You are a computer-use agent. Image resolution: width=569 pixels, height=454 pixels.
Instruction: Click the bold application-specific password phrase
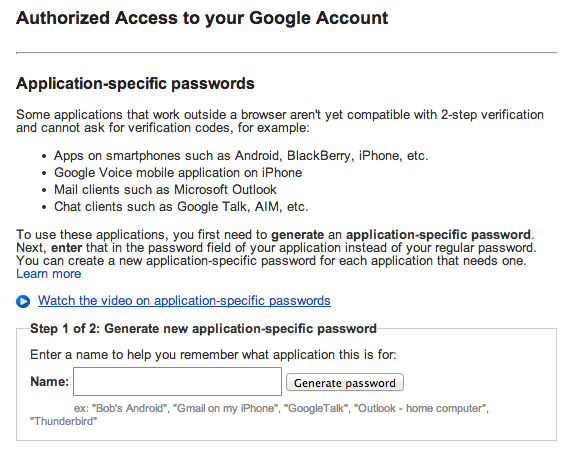pyautogui.click(x=438, y=235)
